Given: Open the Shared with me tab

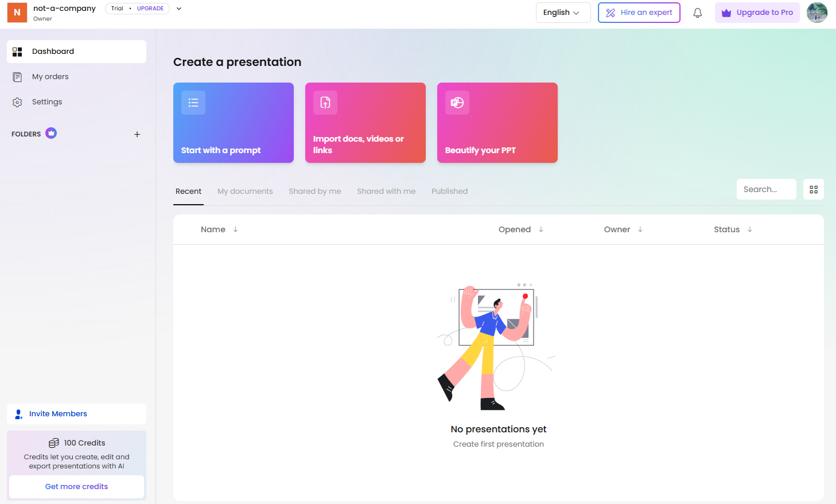Looking at the screenshot, I should (x=386, y=192).
